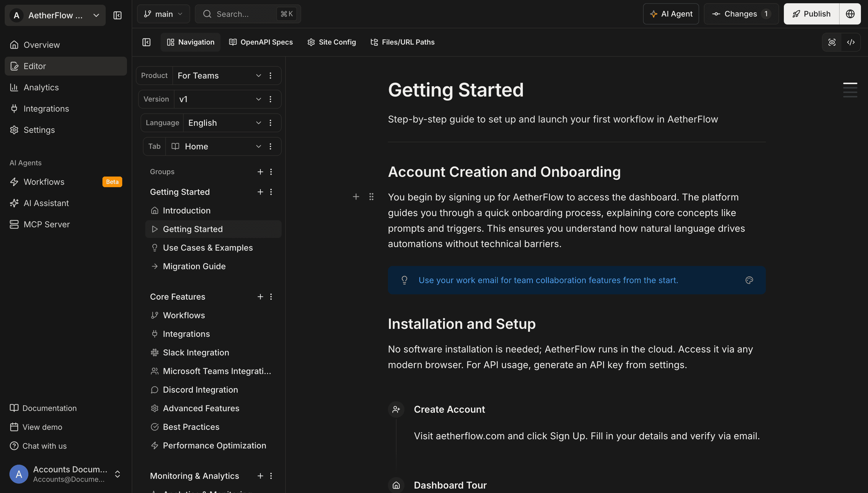
Task: Open Groups options menu dots
Action: [x=271, y=172]
